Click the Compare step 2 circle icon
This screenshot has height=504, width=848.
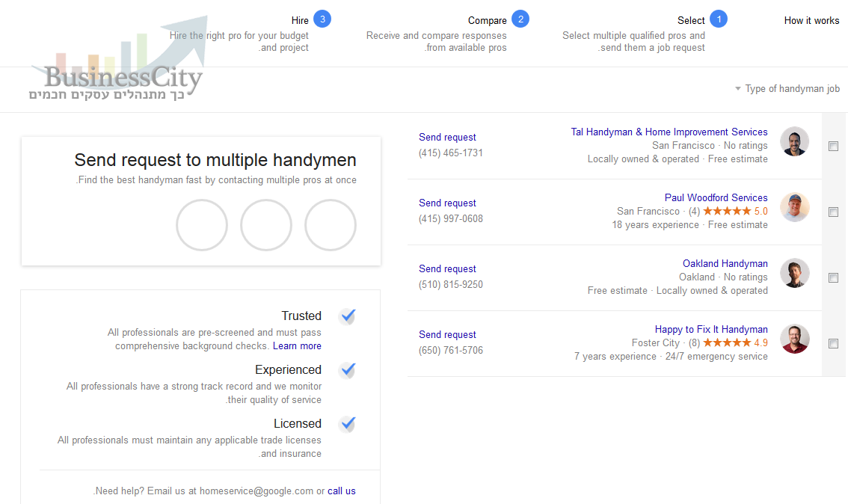point(520,19)
